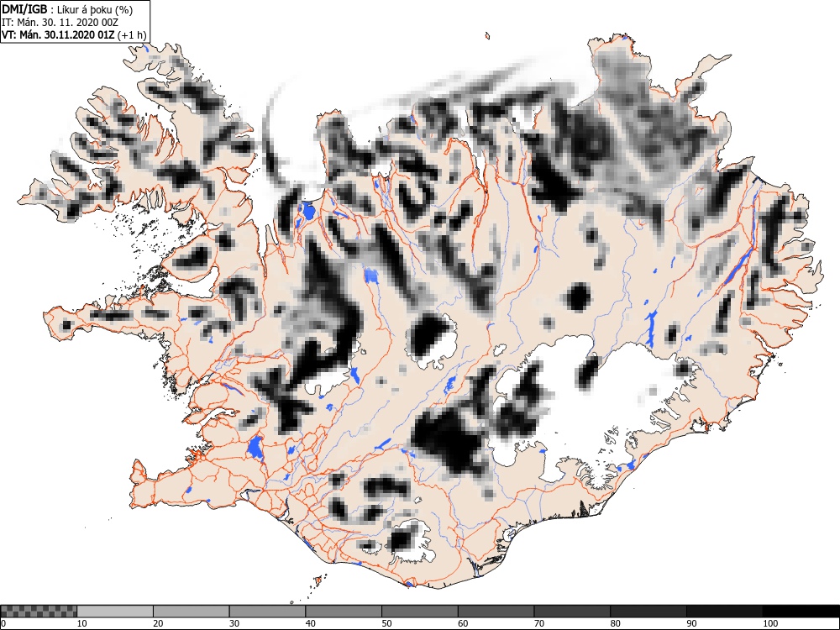
Task: Pick the 60–70% dark gray legend segment
Action: (x=496, y=612)
